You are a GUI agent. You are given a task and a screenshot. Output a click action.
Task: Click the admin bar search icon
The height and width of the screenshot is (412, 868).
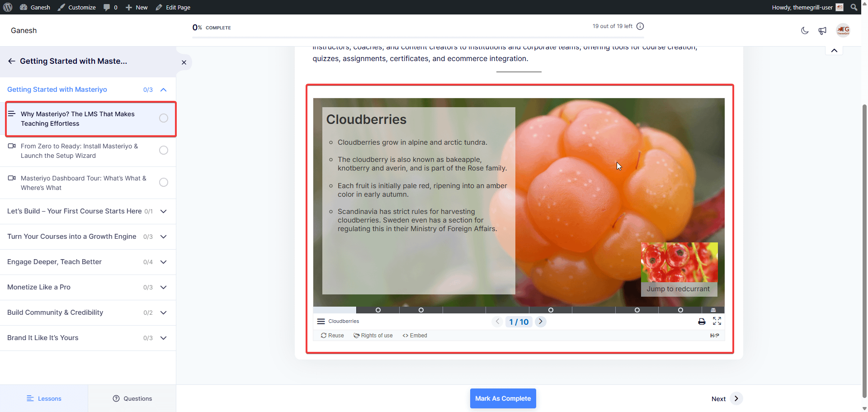854,7
